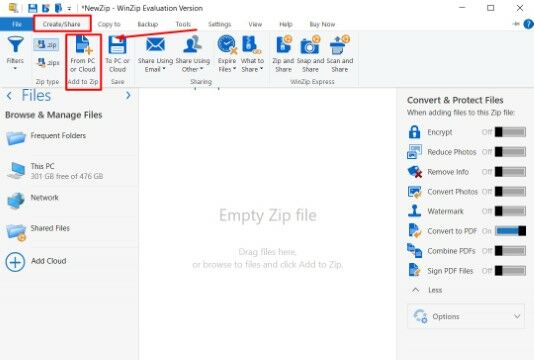Click the Reduce Photos label
Viewport: 534px width, 360px height.
[452, 152]
